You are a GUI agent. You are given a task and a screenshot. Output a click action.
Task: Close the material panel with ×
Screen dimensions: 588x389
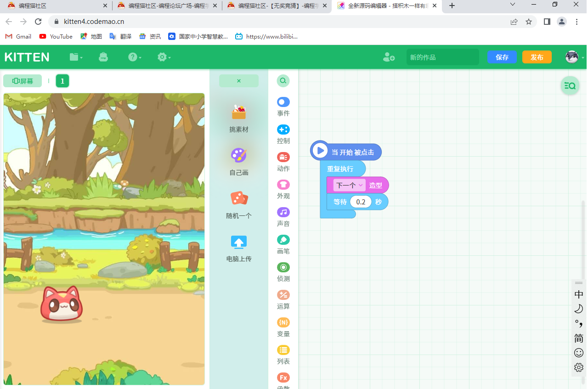239,81
